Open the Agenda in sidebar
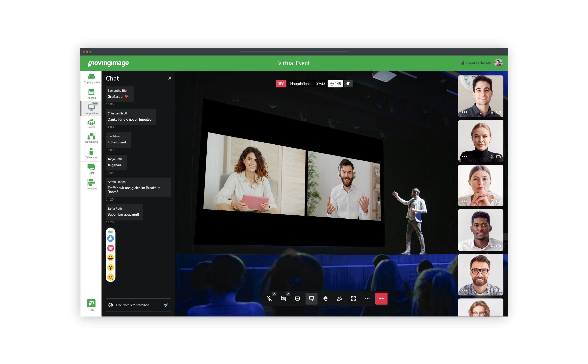 (x=91, y=94)
